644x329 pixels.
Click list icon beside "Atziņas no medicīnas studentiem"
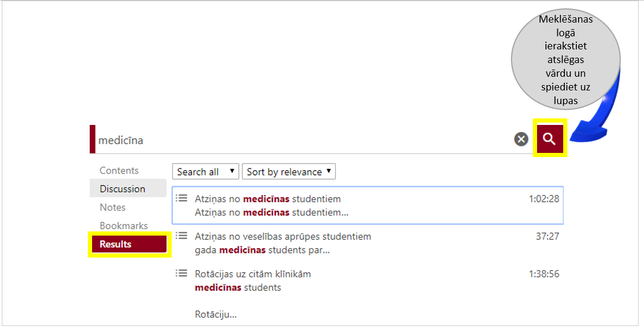(182, 198)
